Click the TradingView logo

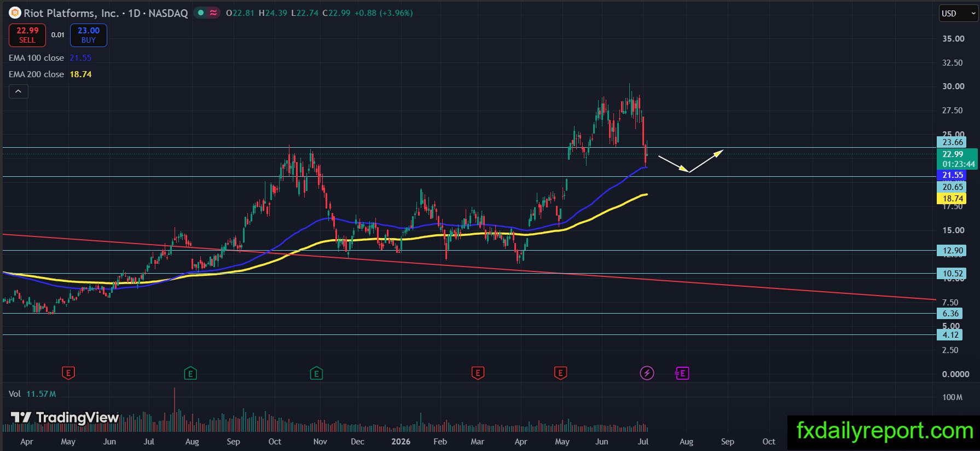pos(65,418)
